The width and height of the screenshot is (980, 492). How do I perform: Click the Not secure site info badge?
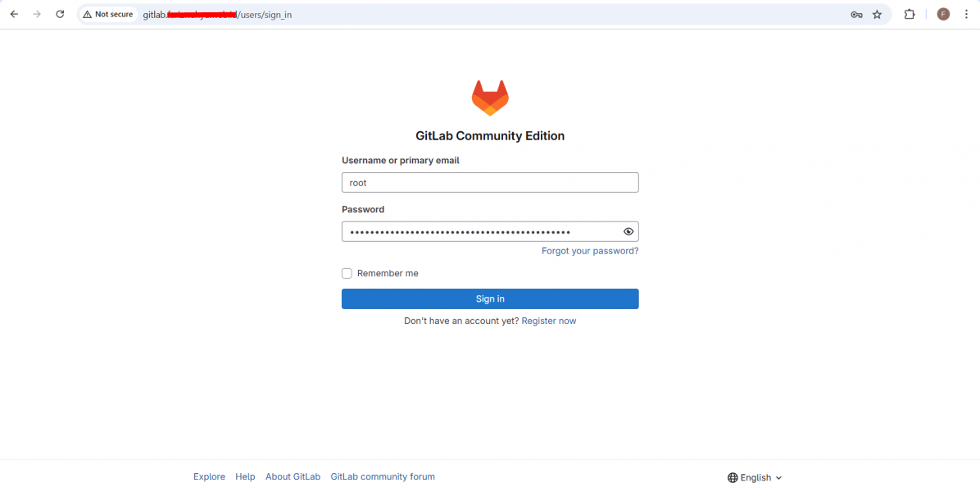coord(108,15)
